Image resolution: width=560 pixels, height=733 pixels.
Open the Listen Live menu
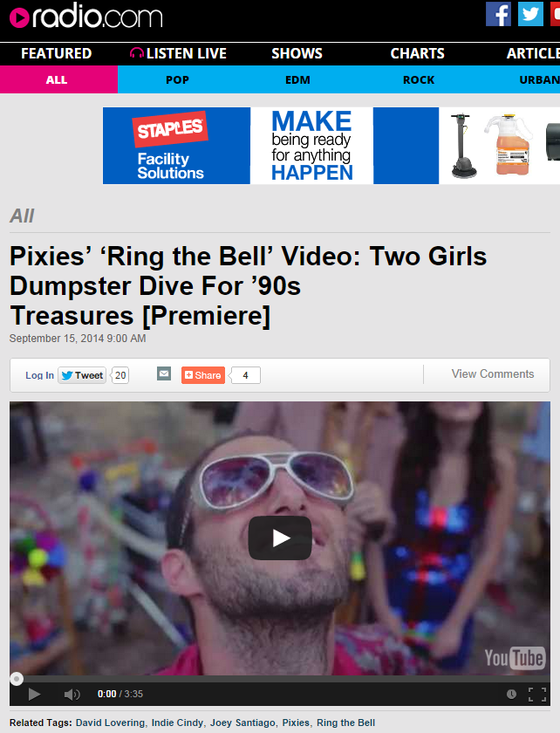178,53
